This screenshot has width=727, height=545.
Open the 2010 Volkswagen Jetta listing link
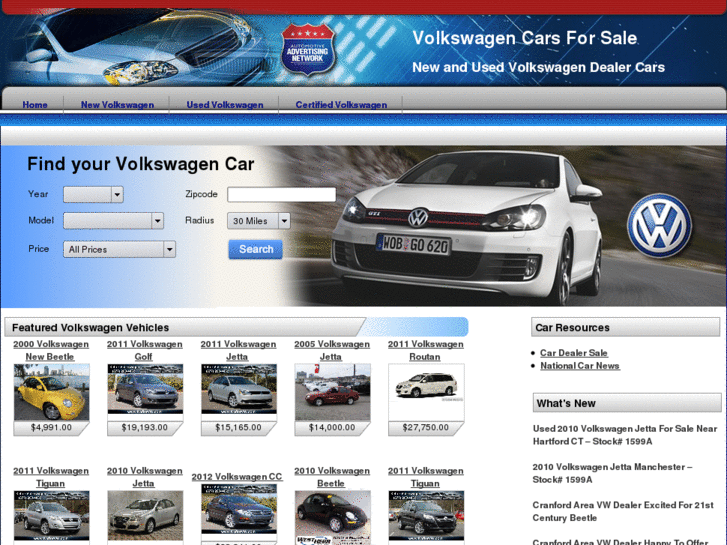(144, 477)
